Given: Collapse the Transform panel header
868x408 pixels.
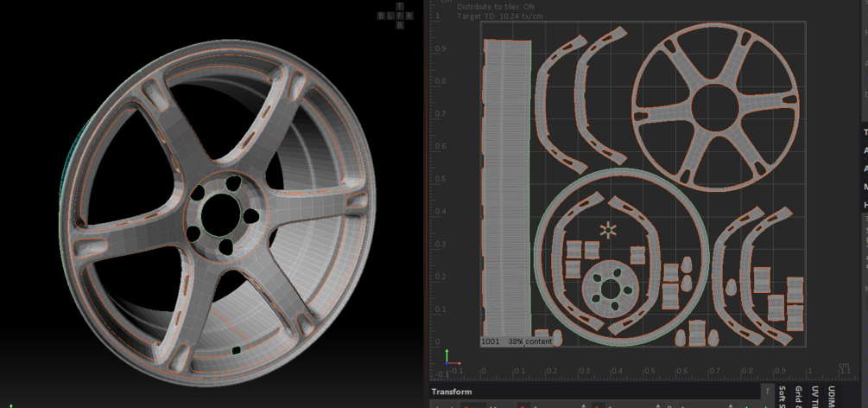Looking at the screenshot, I should (x=595, y=392).
